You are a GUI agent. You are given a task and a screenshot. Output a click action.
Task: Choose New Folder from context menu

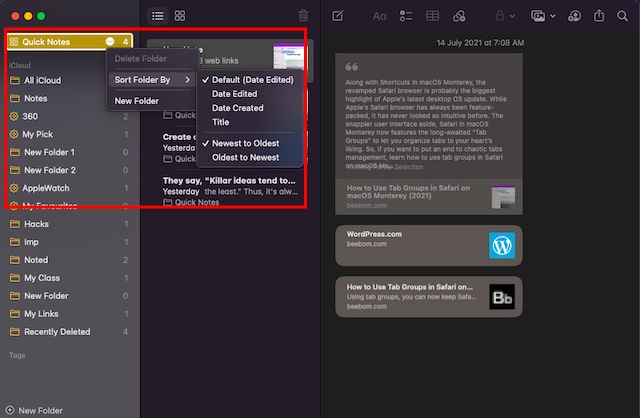(x=137, y=101)
